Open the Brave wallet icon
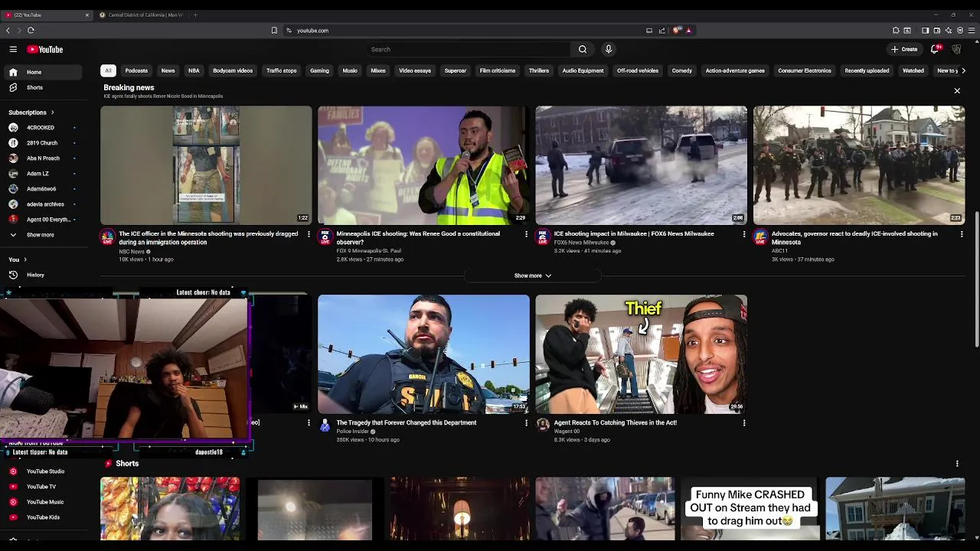Image resolution: width=980 pixels, height=551 pixels. click(x=936, y=31)
